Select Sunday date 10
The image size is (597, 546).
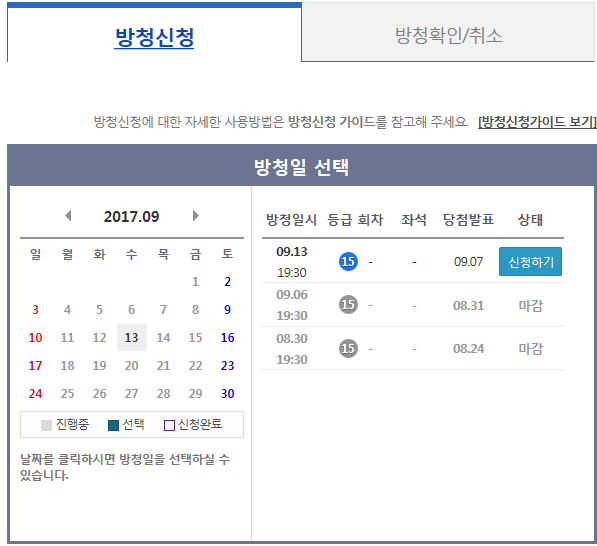[35, 337]
